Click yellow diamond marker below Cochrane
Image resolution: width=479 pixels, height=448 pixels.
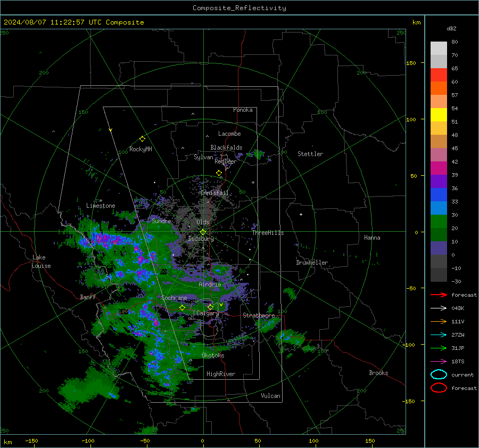click(182, 307)
